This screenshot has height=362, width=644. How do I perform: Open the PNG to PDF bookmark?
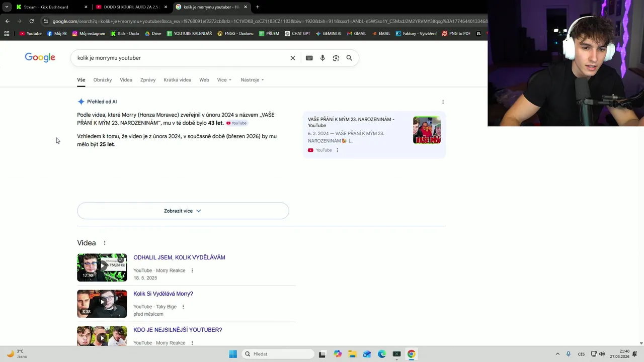pos(456,34)
